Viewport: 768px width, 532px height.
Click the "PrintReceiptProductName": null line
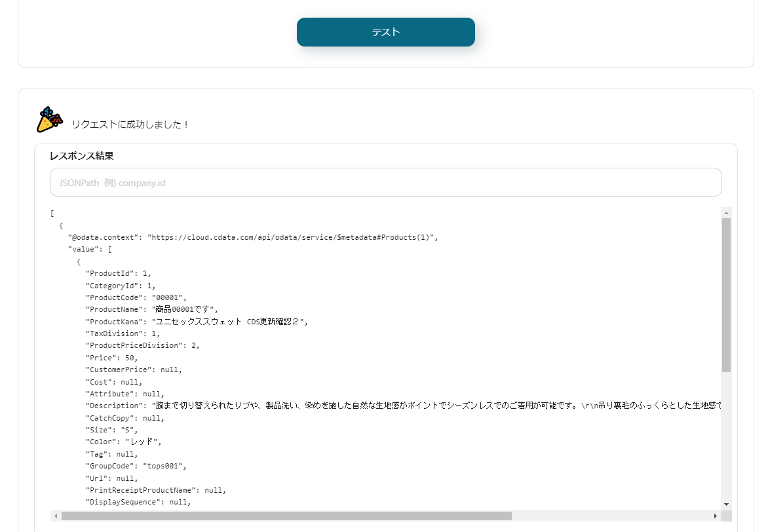coord(156,490)
